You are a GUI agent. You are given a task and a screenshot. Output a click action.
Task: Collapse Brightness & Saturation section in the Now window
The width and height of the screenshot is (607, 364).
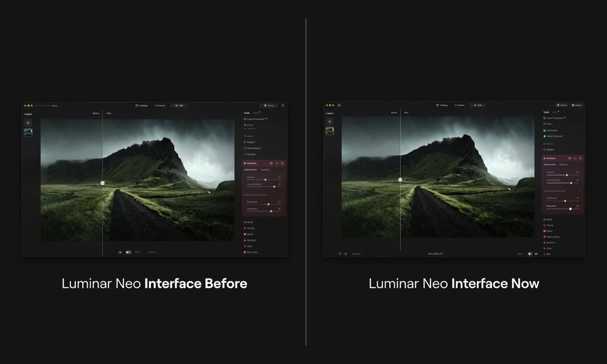[580, 191]
